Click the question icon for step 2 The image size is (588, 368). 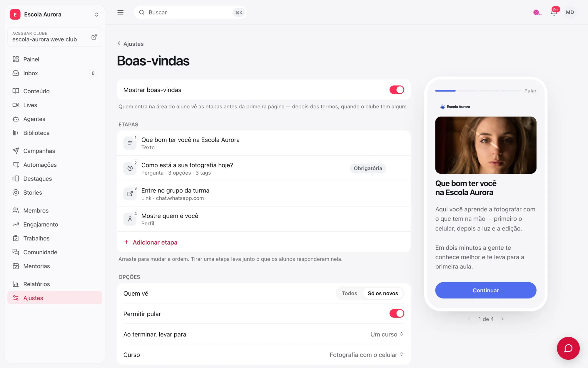pyautogui.click(x=130, y=168)
